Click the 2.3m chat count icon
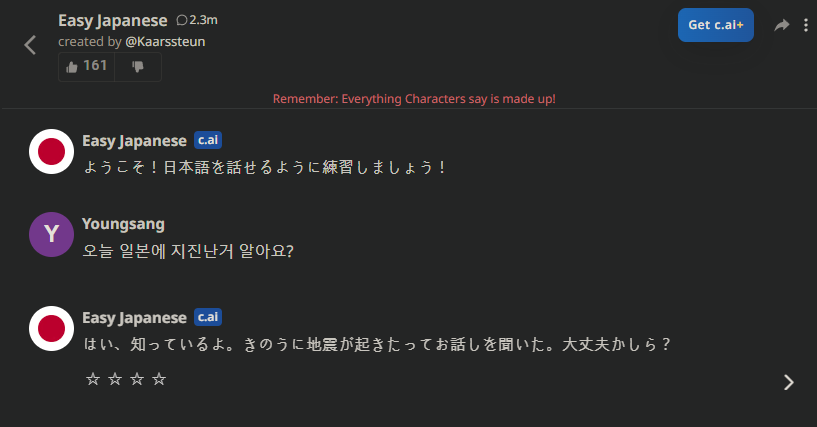The height and width of the screenshot is (427, 817). [x=182, y=20]
